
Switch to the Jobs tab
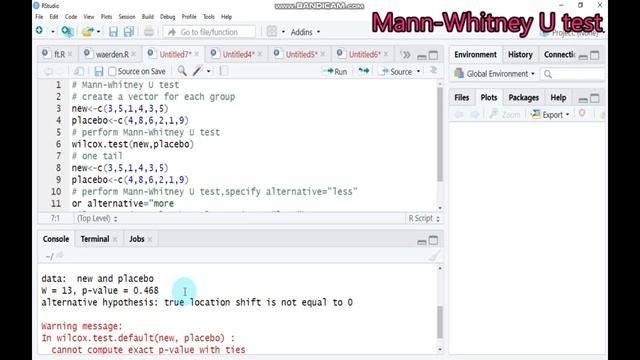point(137,239)
